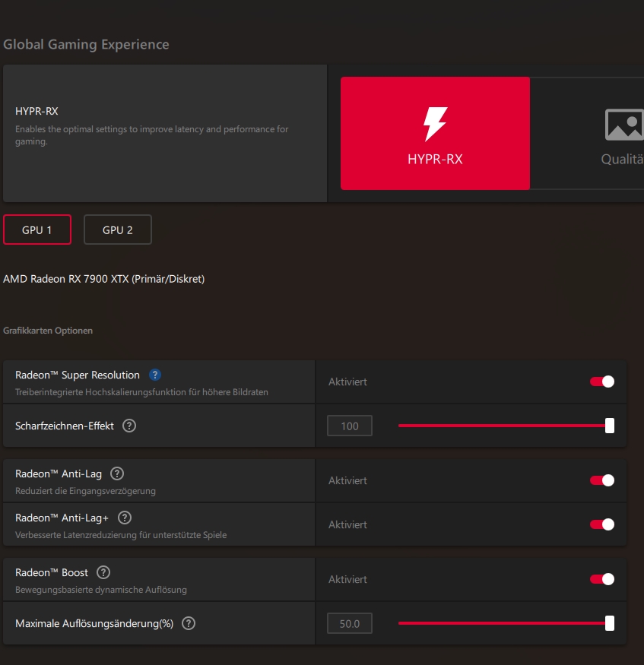The height and width of the screenshot is (665, 644).
Task: Click 'Treiberintegrierte Hochskalierungsfunktion' description text
Action: tap(141, 392)
